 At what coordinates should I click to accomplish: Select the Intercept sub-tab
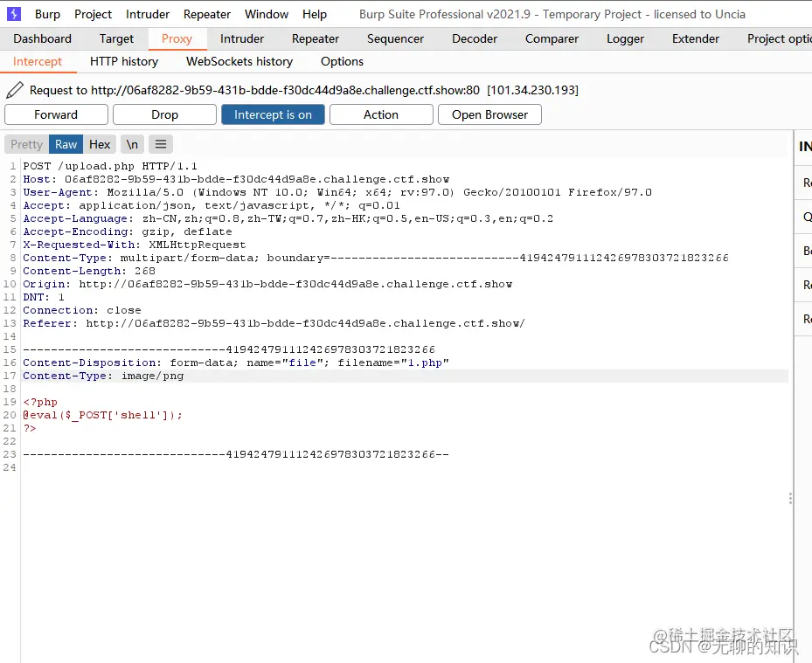pos(38,62)
